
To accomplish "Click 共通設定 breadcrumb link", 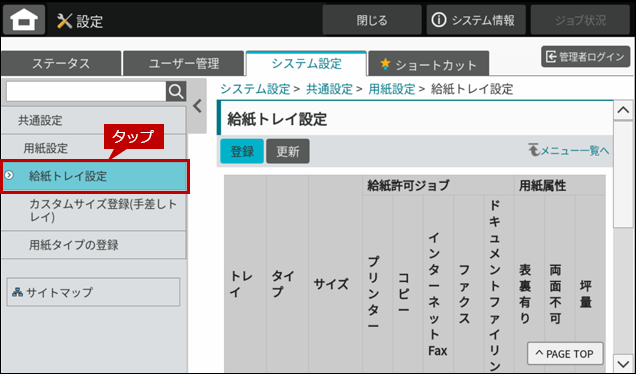I will pos(329,89).
